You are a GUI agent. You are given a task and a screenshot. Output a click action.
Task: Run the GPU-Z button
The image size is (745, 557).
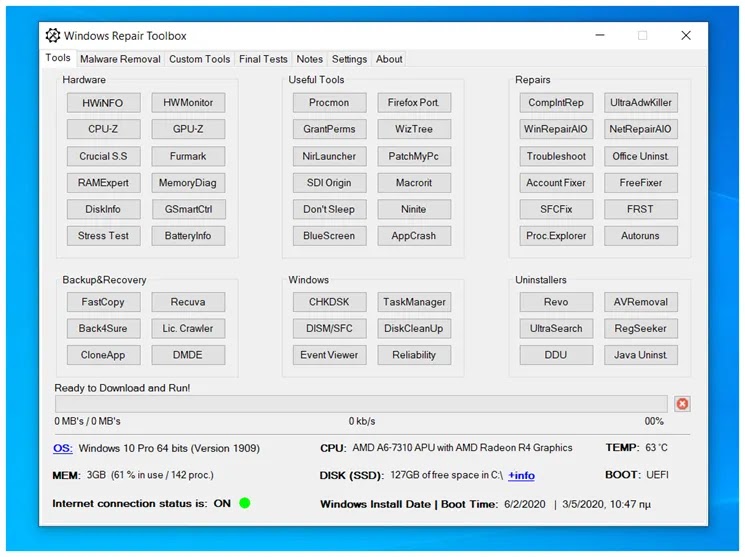tap(188, 129)
